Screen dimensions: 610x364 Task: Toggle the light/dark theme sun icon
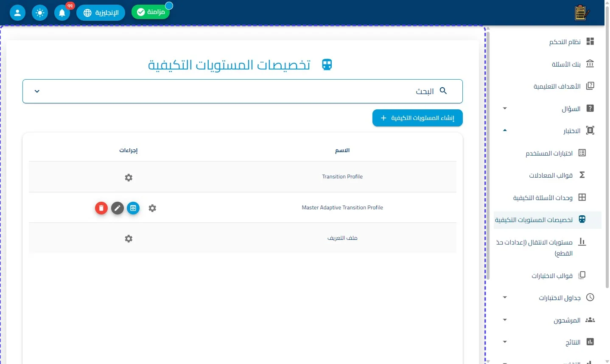[40, 13]
